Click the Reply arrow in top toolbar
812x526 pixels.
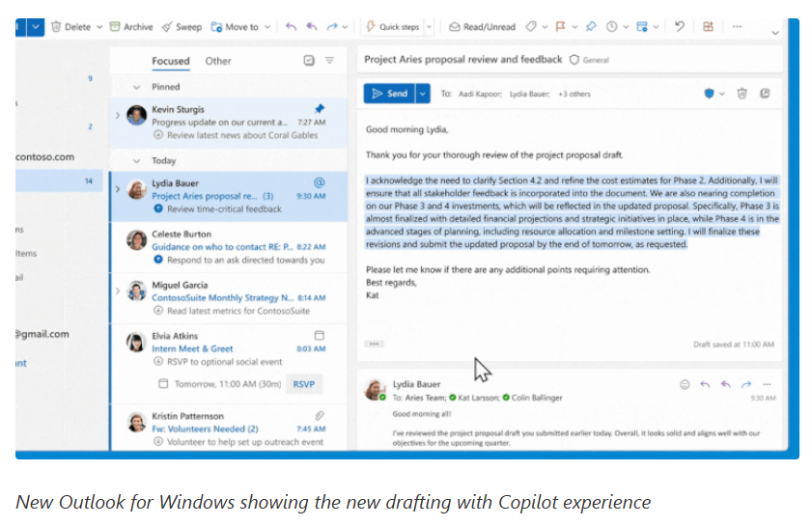tap(291, 26)
